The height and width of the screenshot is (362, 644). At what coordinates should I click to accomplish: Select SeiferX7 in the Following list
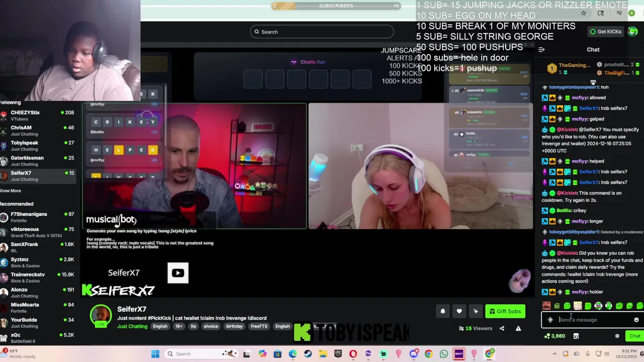[x=38, y=176]
